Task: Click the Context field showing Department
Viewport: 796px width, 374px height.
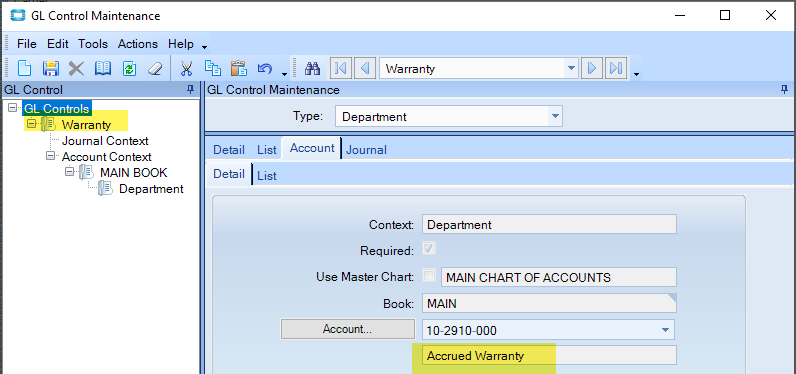Action: click(549, 224)
